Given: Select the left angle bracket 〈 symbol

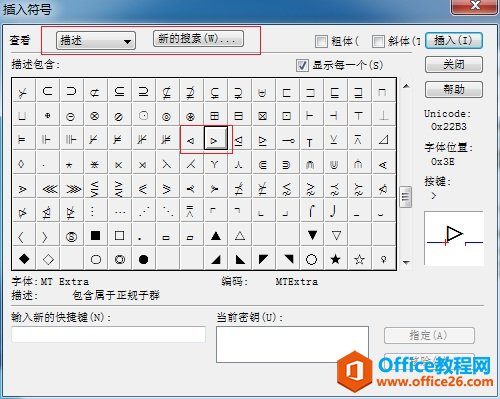Looking at the screenshot, I should pos(22,237).
